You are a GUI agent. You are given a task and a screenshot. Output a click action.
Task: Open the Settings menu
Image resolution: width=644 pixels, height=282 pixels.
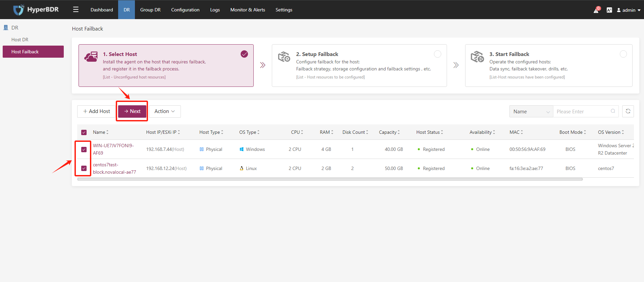coord(284,10)
